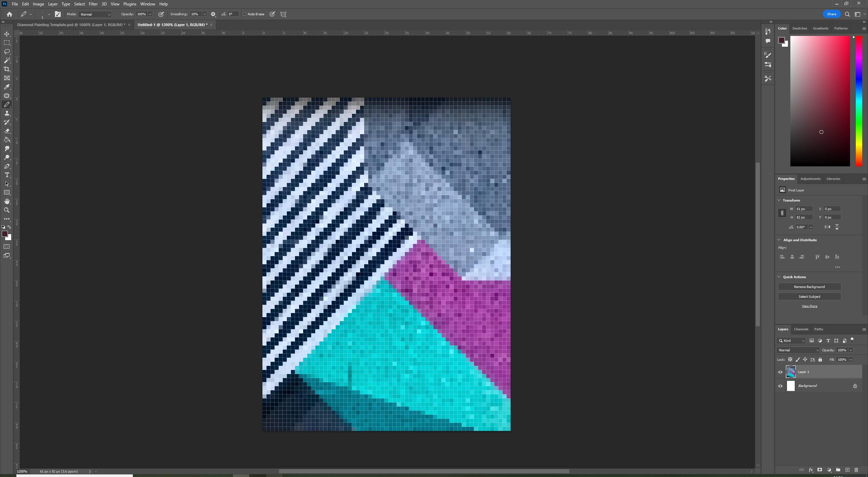Select the Clone Stamp tool
868x477 pixels.
tap(7, 113)
